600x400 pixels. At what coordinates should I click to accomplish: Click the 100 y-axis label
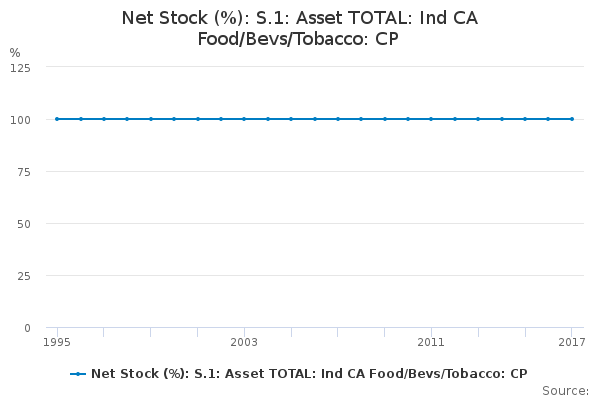(x=20, y=120)
